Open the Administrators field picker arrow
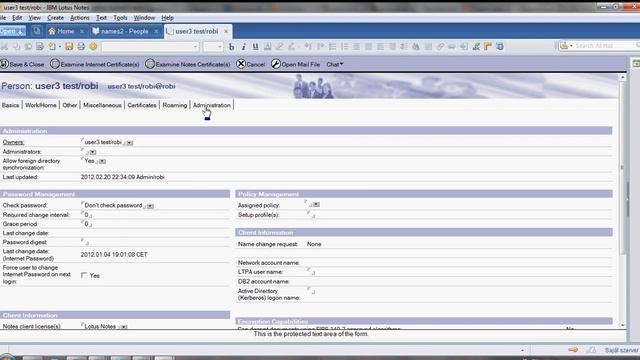Screen dimensions: 640x360 point(93,152)
